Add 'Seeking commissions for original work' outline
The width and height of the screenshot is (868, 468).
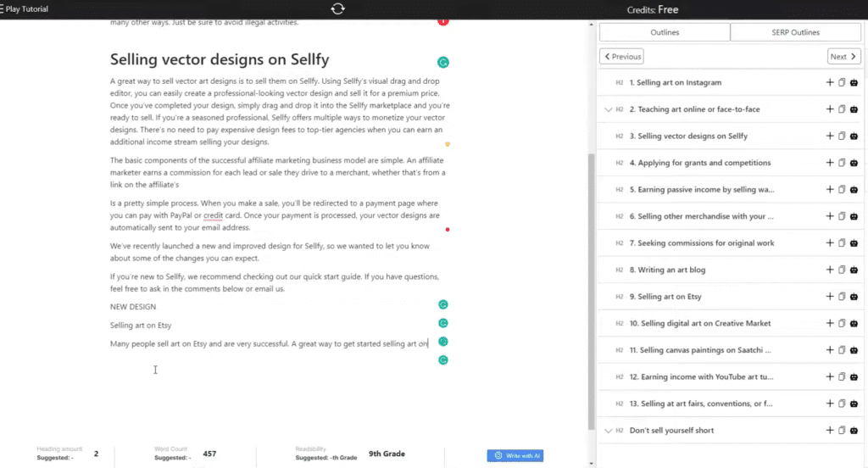click(829, 243)
